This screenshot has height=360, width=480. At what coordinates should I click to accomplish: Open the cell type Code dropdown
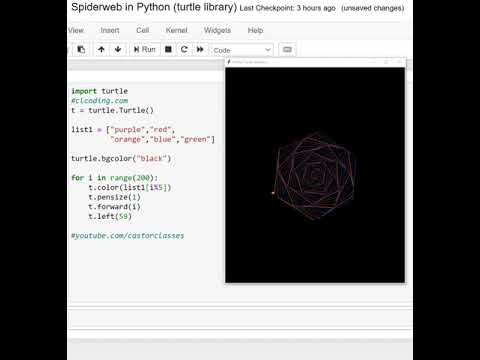click(242, 50)
